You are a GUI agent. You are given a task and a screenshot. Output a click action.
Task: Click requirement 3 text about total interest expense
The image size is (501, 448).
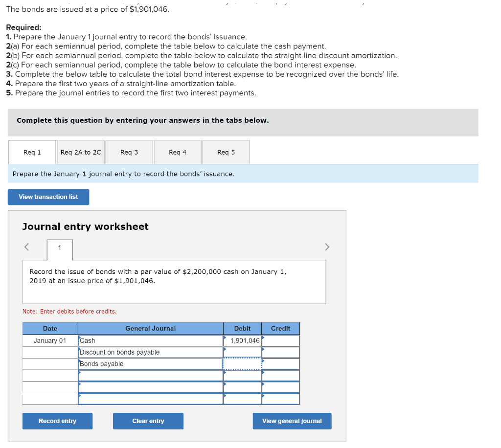point(202,74)
